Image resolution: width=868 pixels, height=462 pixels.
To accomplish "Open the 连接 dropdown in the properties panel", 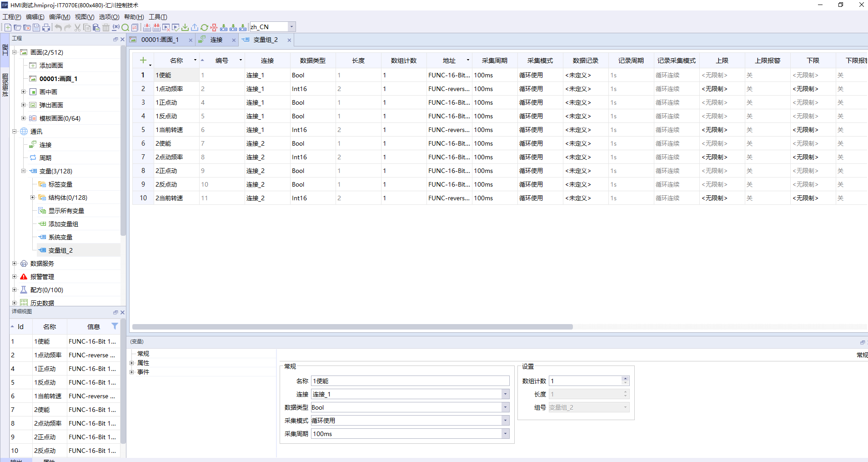I will pos(505,394).
